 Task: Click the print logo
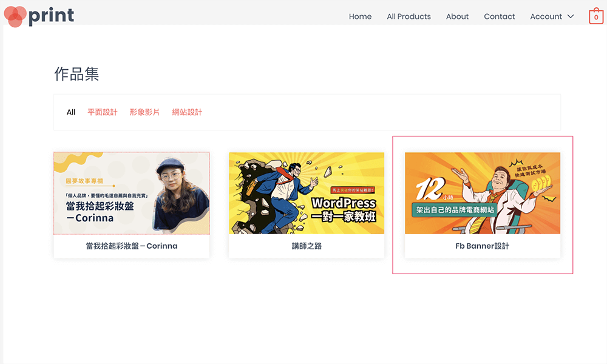click(39, 16)
